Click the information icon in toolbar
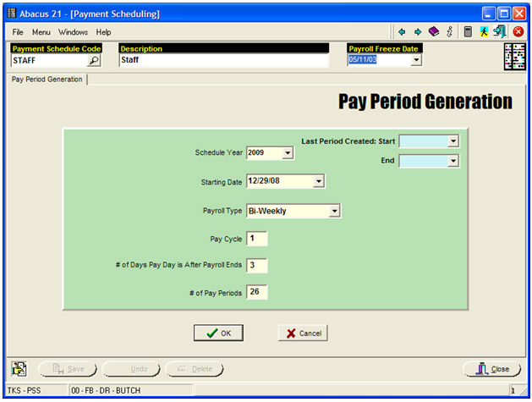Image resolution: width=532 pixels, height=402 pixels. (x=449, y=31)
